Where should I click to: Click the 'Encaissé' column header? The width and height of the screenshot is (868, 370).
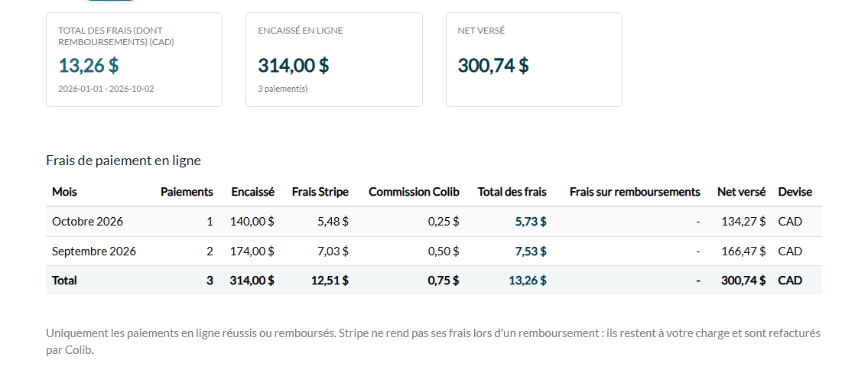(253, 192)
